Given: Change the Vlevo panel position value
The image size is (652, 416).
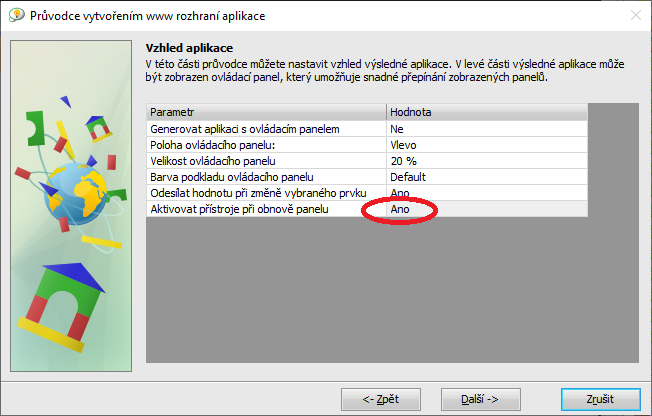Looking at the screenshot, I should pos(487,145).
